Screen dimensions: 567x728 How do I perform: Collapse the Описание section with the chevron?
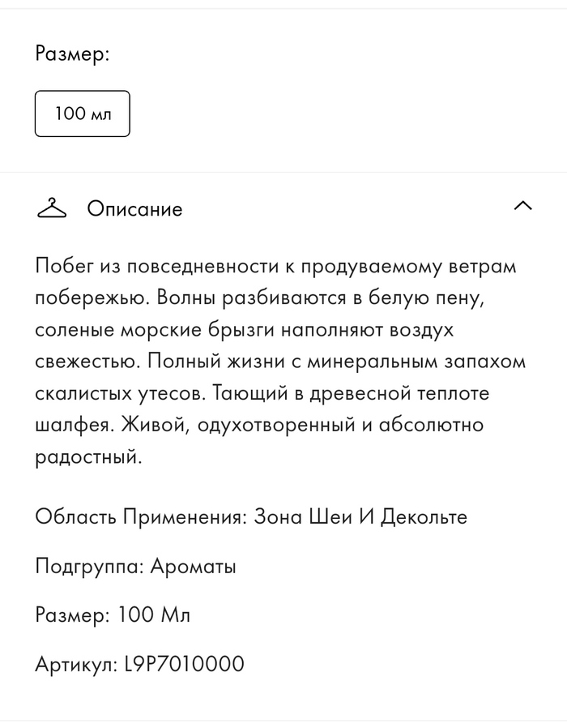[x=522, y=206]
